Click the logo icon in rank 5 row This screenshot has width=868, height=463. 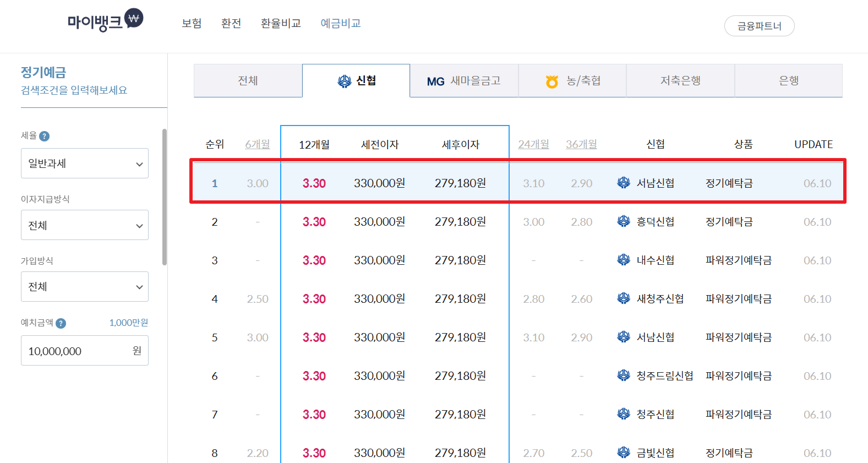tap(624, 337)
